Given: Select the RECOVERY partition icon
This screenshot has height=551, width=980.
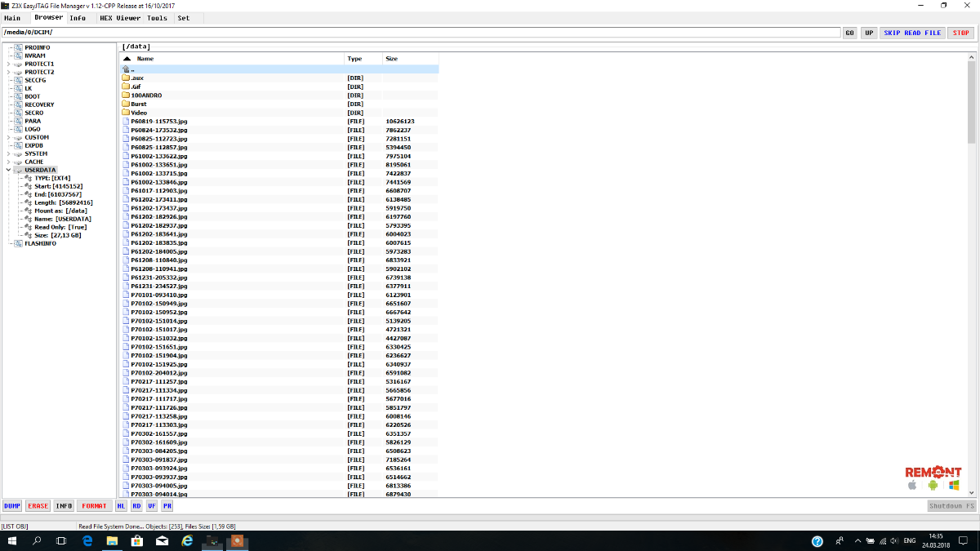Looking at the screenshot, I should tap(18, 104).
